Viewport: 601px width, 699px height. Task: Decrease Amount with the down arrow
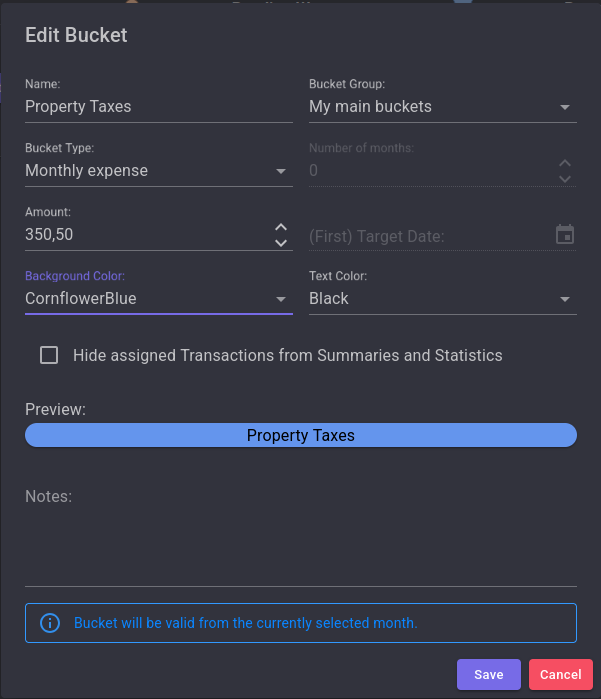click(281, 243)
